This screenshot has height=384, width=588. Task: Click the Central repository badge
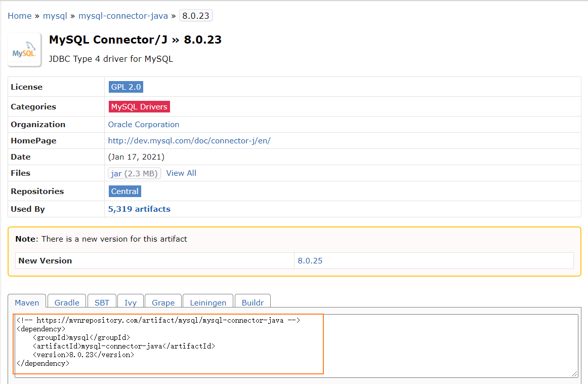click(125, 191)
